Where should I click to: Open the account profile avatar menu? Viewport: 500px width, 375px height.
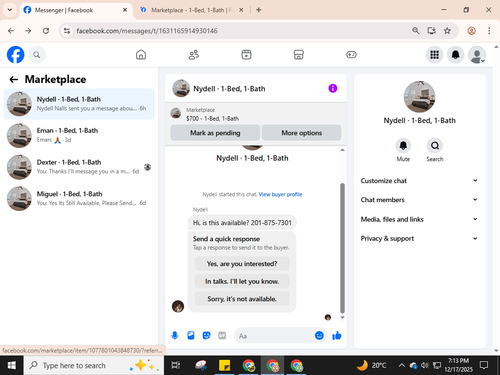click(x=477, y=55)
